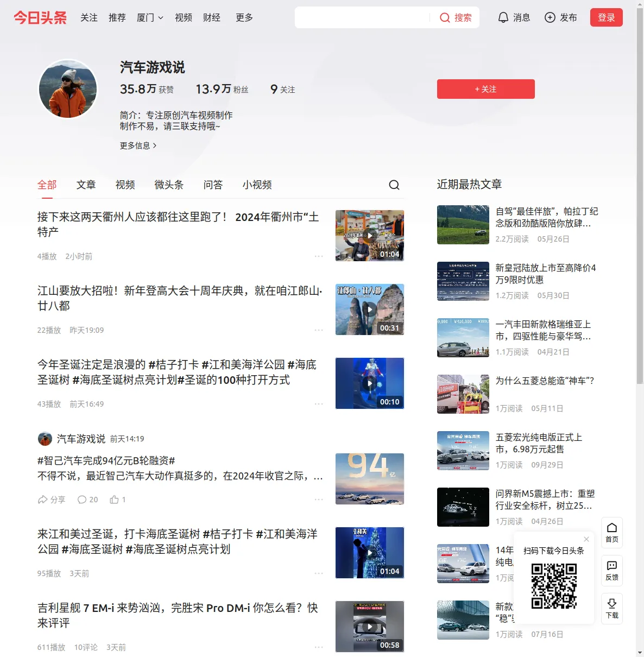The width and height of the screenshot is (644, 657).
Task: Open comments on the 智己汽车 post
Action: pos(87,500)
